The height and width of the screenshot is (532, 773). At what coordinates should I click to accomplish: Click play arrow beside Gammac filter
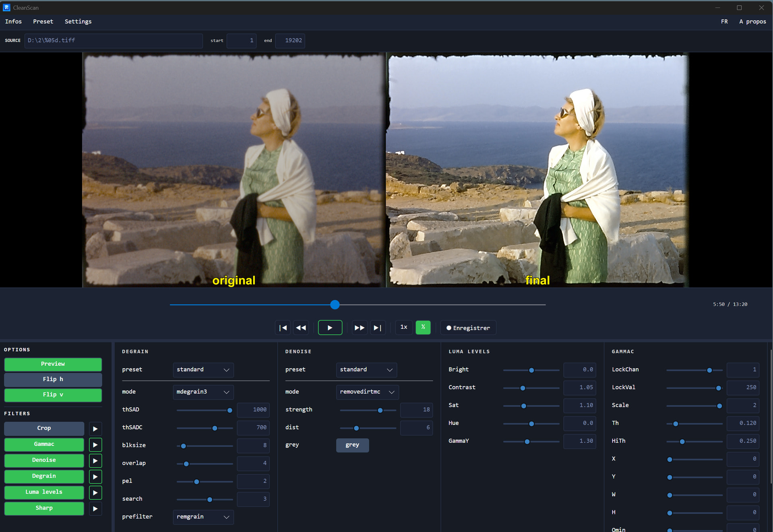95,445
